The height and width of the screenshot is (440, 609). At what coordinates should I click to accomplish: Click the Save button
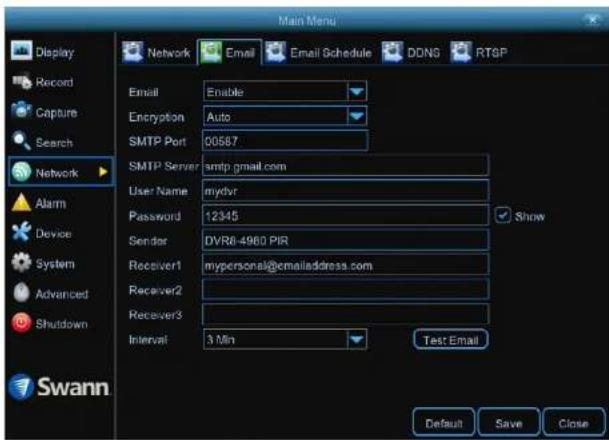[x=508, y=423]
